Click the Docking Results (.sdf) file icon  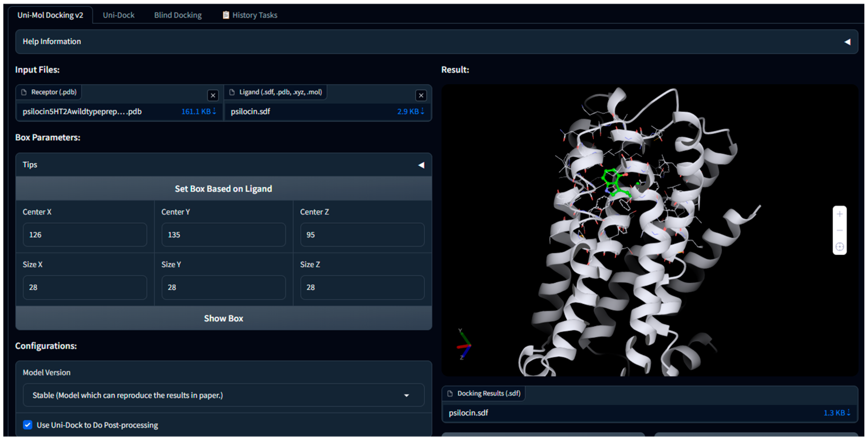tap(450, 394)
